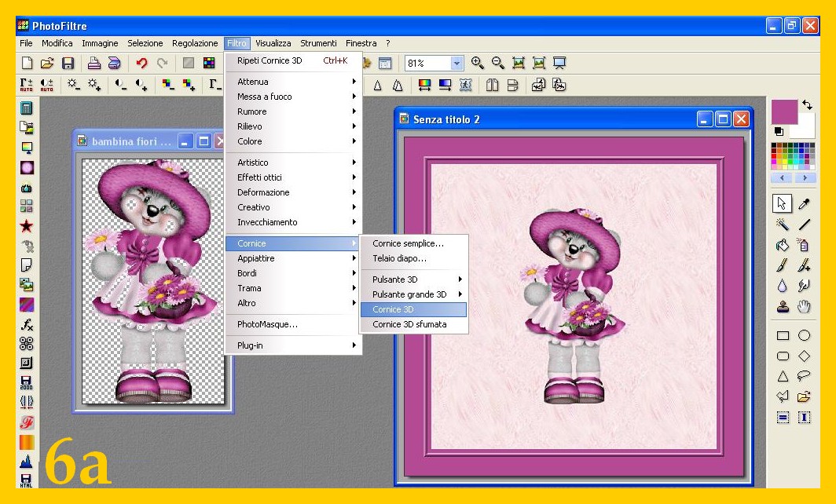
Task: Reset colors to default black and white
Action: point(779,131)
